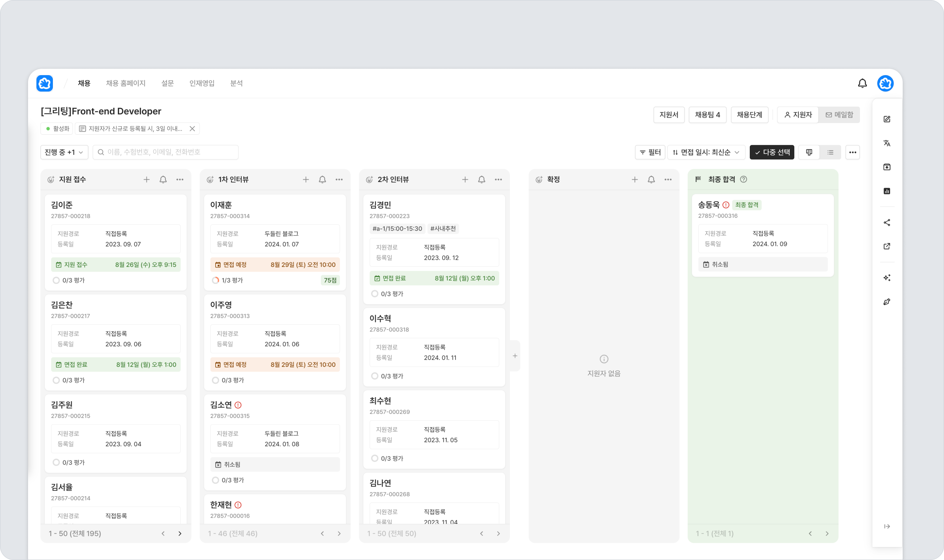This screenshot has height=560, width=944.
Task: Open the notifications bell in header
Action: pyautogui.click(x=862, y=84)
